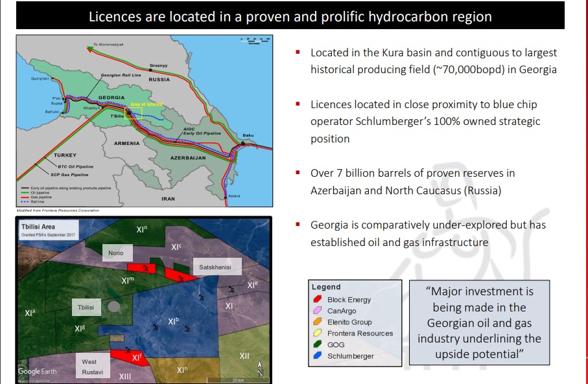Click the Groznyy city label
The width and height of the screenshot is (588, 384).
[x=159, y=65]
